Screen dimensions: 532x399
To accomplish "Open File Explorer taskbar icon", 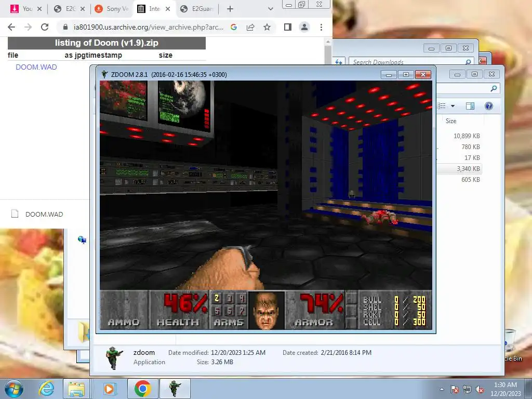I will click(x=76, y=389).
